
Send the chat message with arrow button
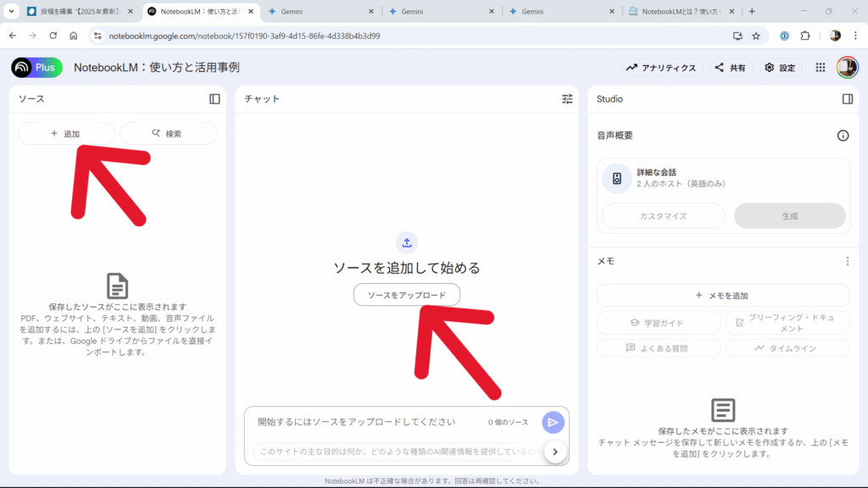553,422
